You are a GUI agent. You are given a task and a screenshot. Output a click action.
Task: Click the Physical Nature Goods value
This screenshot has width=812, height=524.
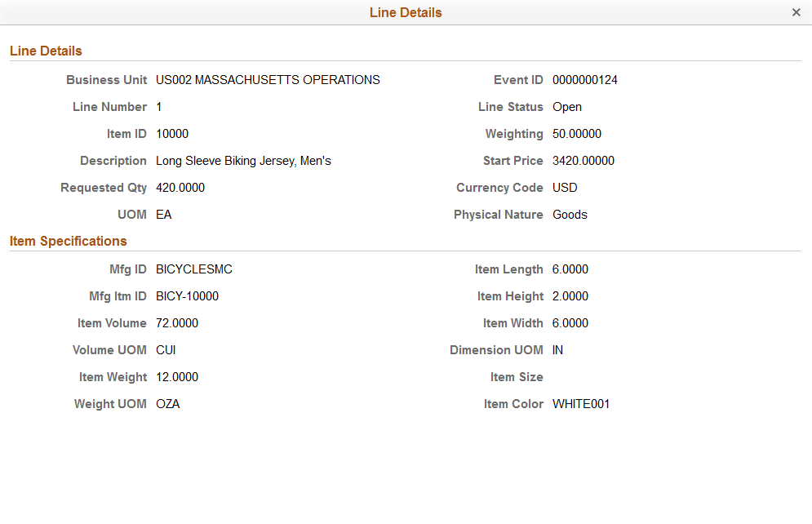[x=569, y=214]
